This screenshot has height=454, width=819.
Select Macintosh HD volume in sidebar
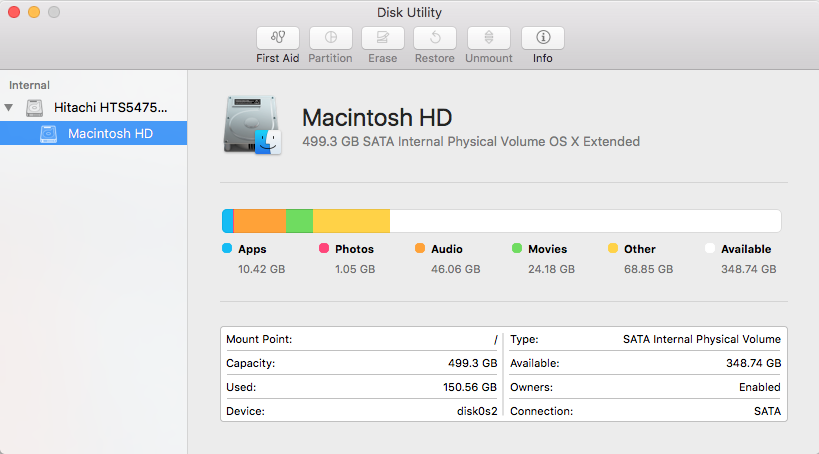pos(110,133)
